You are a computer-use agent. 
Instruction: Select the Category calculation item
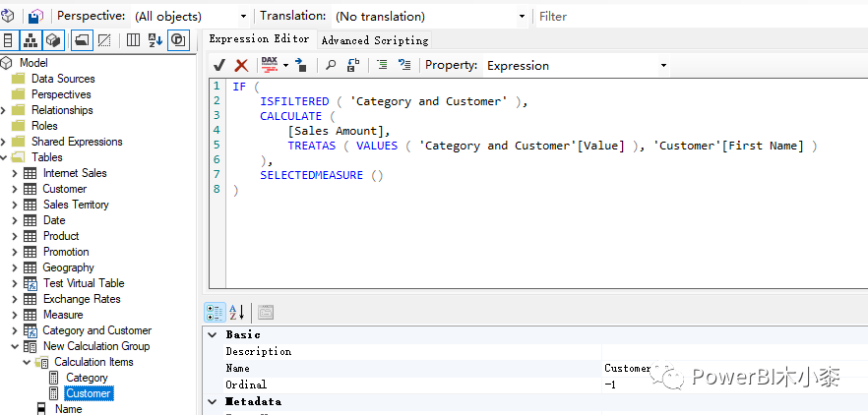point(87,378)
